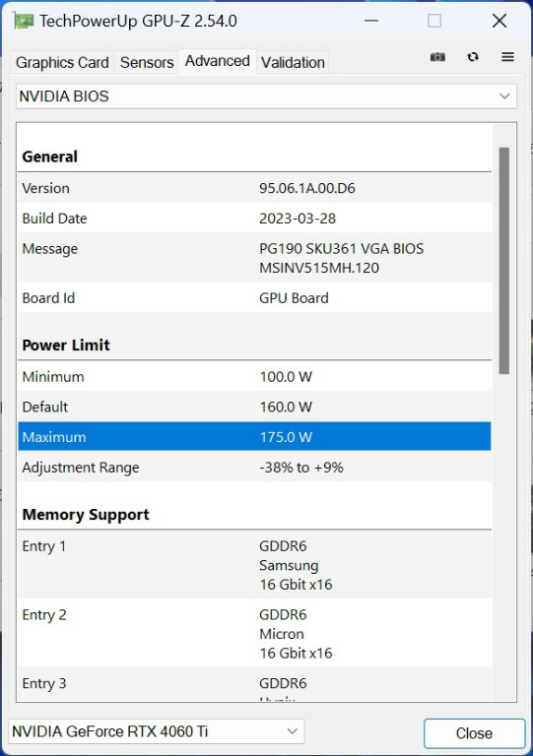Click the Memory Support section header

86,515
